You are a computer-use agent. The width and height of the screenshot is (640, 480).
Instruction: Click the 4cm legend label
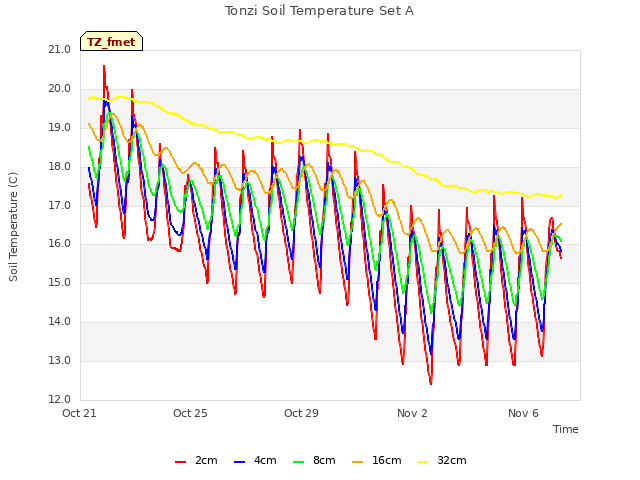(265, 460)
